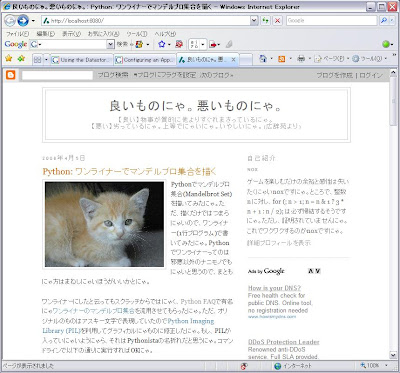Viewport: 400px width, 373px height.
Task: Click the blue Forward arrow button
Action: coord(23,21)
